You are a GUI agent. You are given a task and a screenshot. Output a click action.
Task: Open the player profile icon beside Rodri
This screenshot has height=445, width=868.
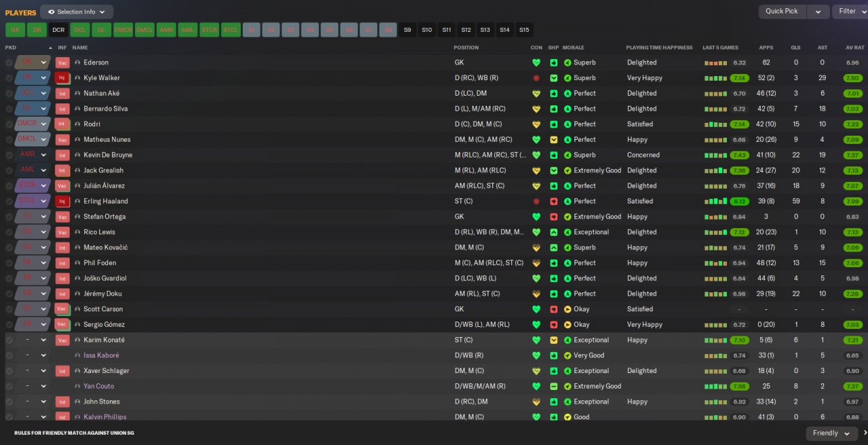coord(77,124)
